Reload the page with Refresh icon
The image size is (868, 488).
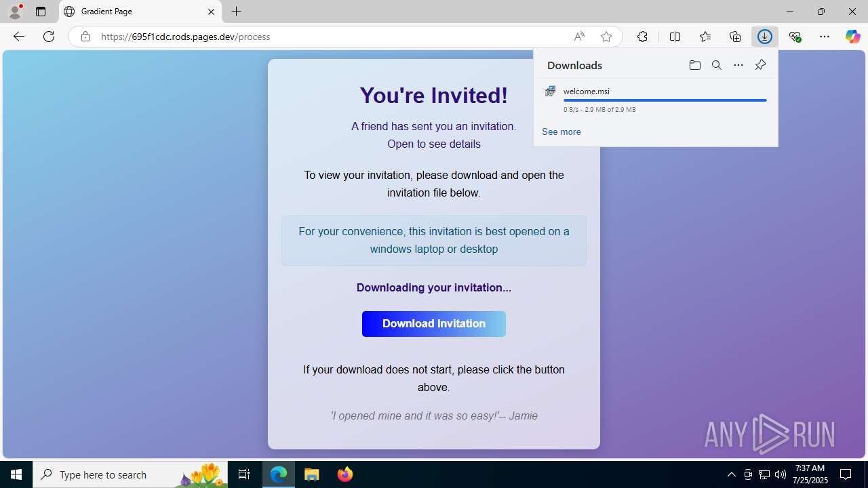[x=49, y=37]
